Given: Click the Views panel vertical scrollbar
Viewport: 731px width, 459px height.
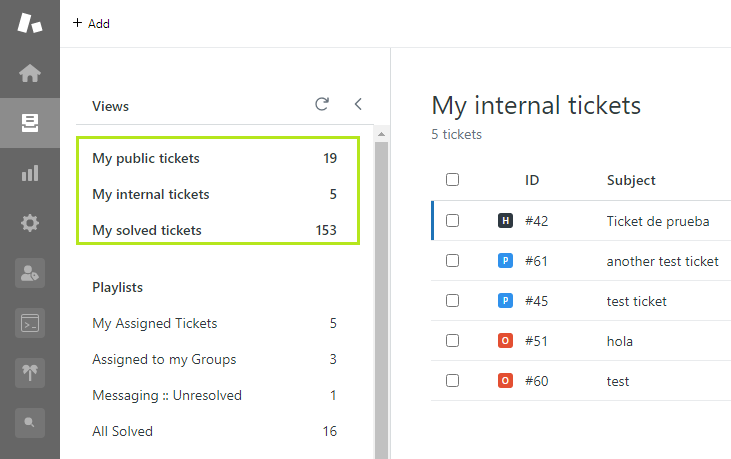Looking at the screenshot, I should coord(381,300).
